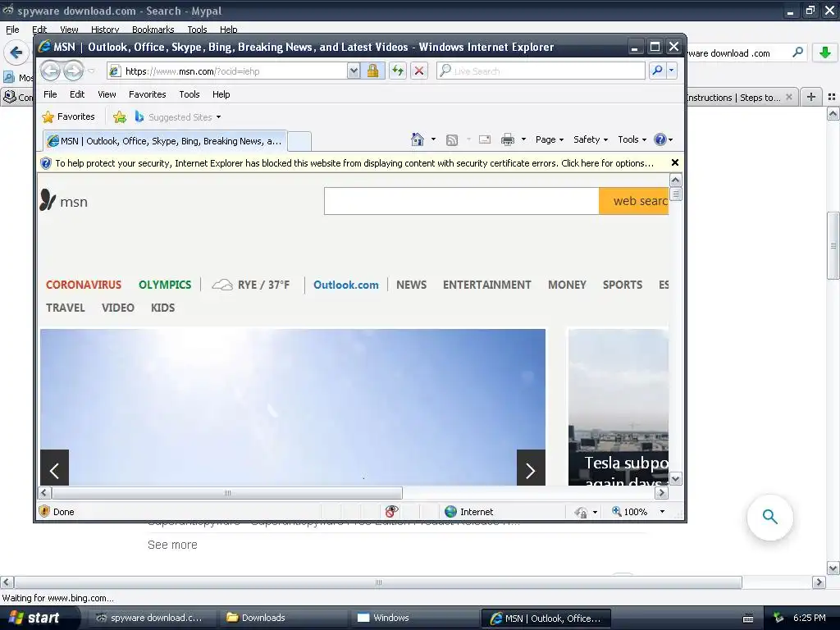Click the round blue search button in Mypal page
The width and height of the screenshot is (840, 630).
(x=769, y=517)
